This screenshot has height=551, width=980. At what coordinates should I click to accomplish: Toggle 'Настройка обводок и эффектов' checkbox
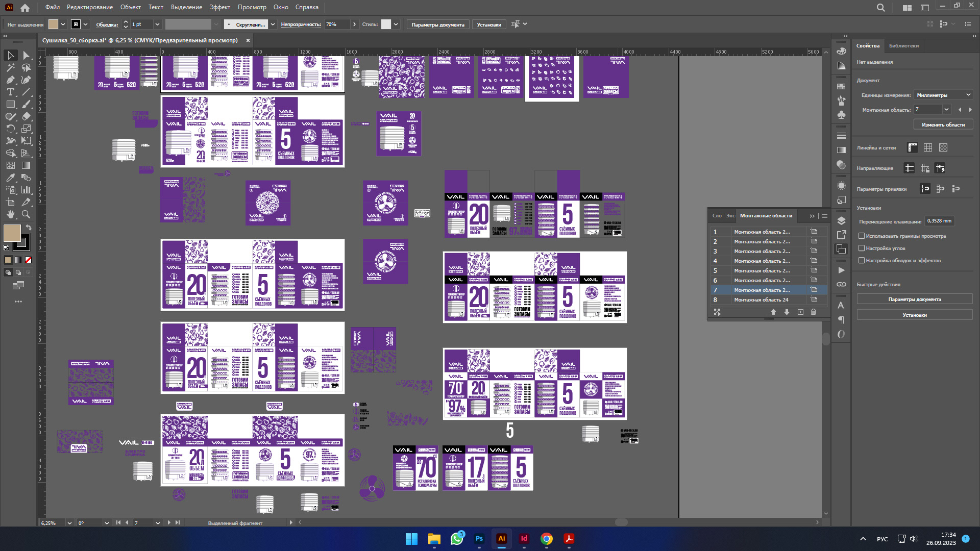coord(862,260)
